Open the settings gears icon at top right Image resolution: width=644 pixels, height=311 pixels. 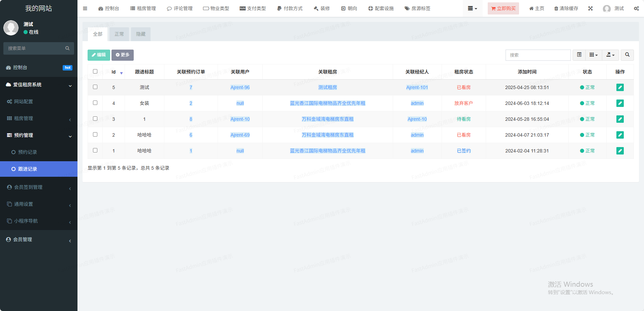[x=636, y=8]
